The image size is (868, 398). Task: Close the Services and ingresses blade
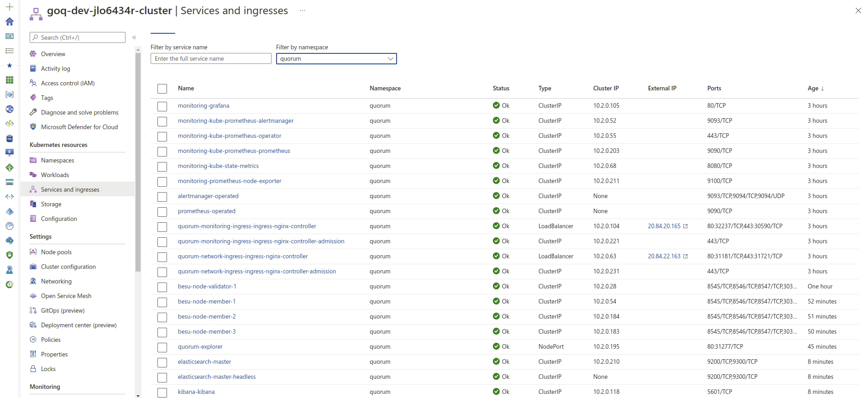[x=858, y=10]
